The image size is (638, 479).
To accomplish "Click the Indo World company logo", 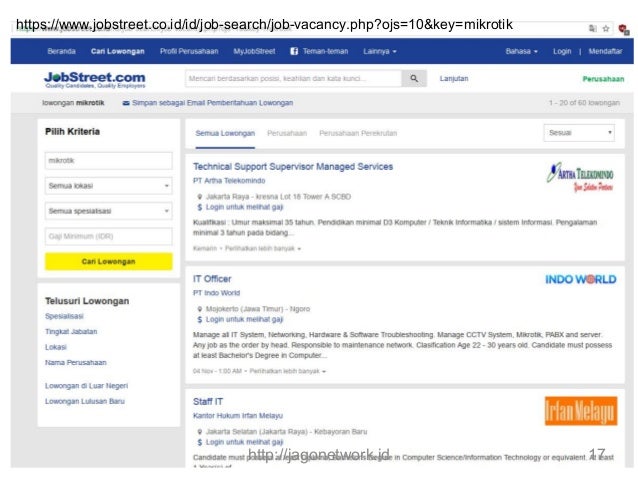I will point(581,279).
